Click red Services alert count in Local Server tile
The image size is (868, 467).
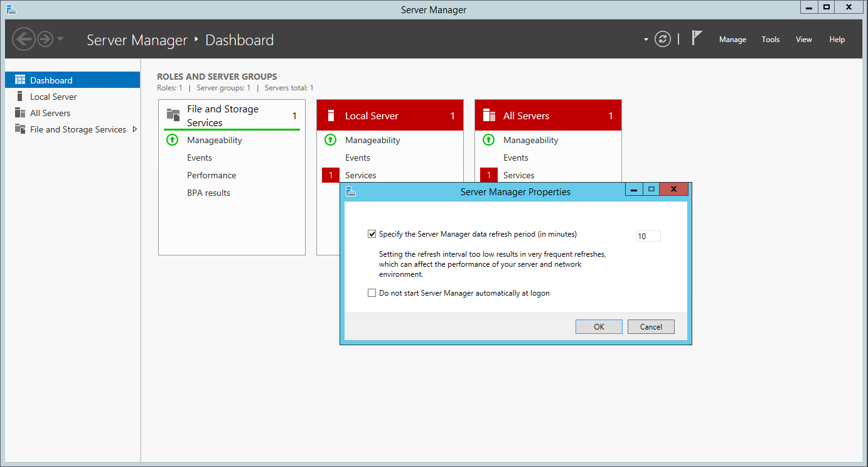(331, 175)
